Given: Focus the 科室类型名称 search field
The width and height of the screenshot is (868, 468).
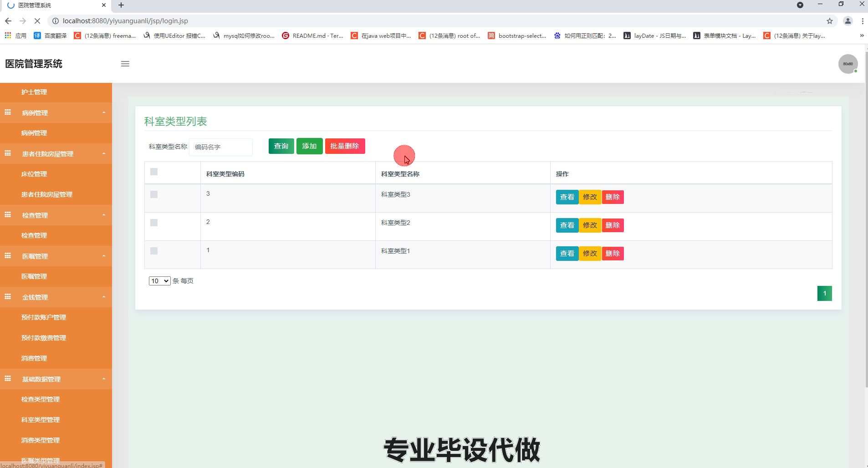Looking at the screenshot, I should click(221, 147).
